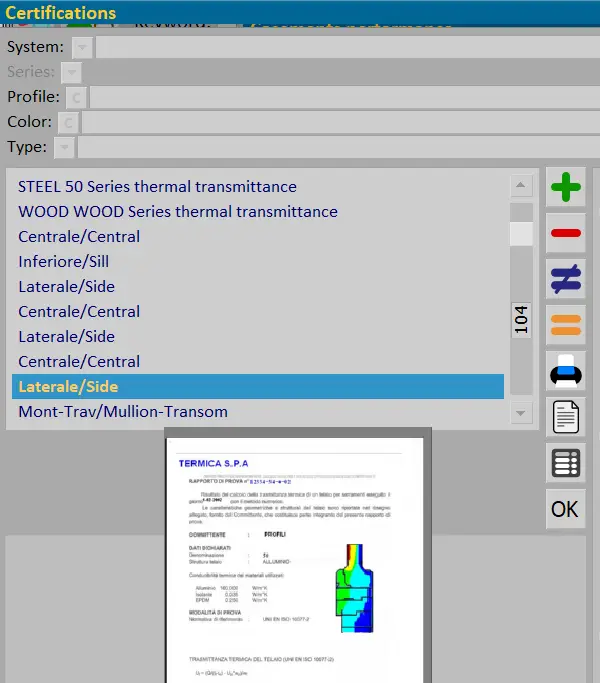Click the blue not-equal icon
Image resolution: width=600 pixels, height=683 pixels.
coord(566,279)
